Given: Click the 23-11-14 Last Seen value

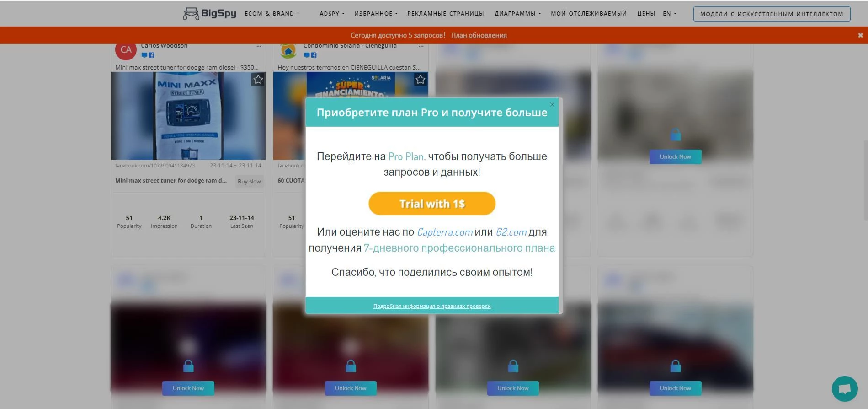Looking at the screenshot, I should [x=242, y=218].
